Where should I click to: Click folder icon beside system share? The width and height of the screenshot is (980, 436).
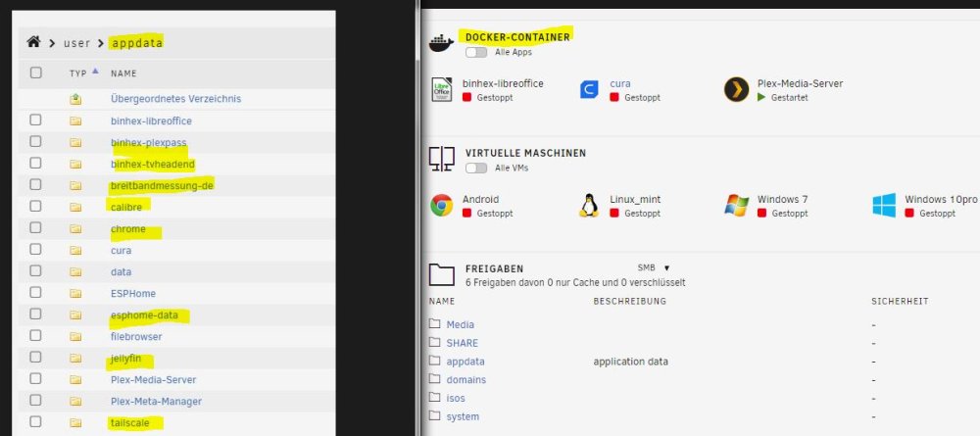click(435, 416)
